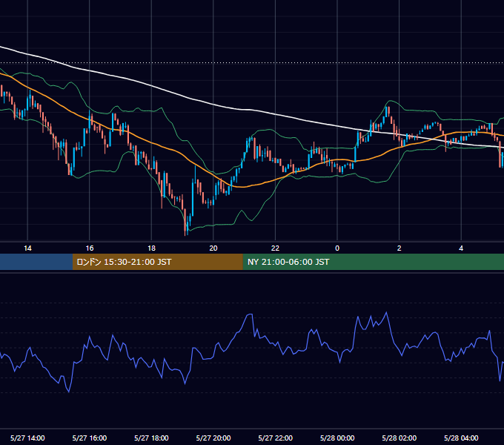Select the 22 hour label on price chart axis
The image size is (504, 445).
(275, 248)
